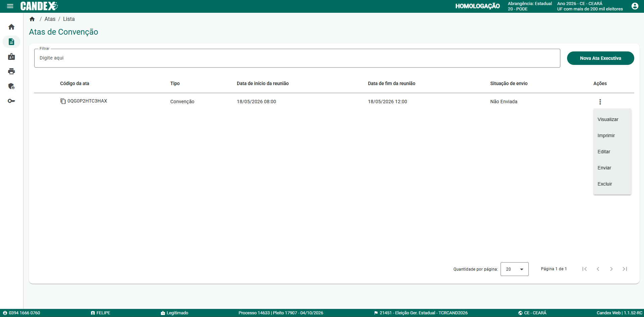This screenshot has width=644, height=317.
Task: Select the Atas document sidebar icon
Action: 11,42
